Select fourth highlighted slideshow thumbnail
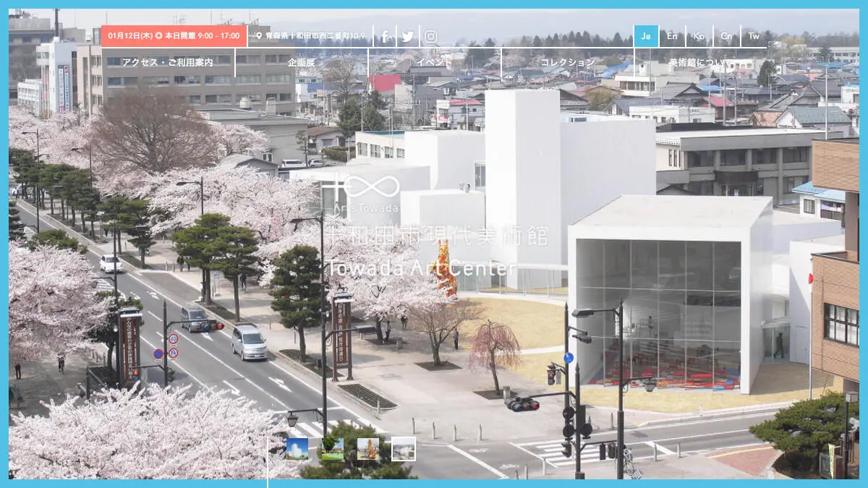 pos(404,449)
